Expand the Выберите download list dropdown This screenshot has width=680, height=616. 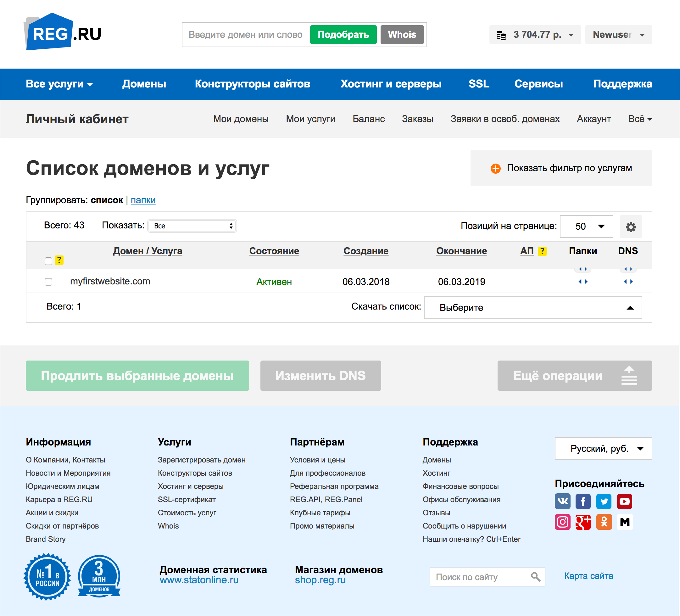[532, 307]
